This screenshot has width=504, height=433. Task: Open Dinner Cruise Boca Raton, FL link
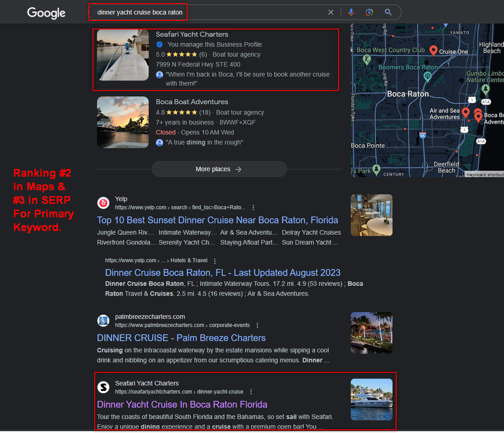pyautogui.click(x=223, y=272)
